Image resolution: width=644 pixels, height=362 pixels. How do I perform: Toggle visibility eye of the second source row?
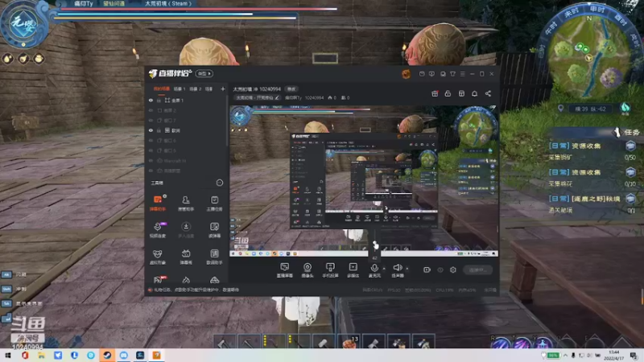(151, 110)
